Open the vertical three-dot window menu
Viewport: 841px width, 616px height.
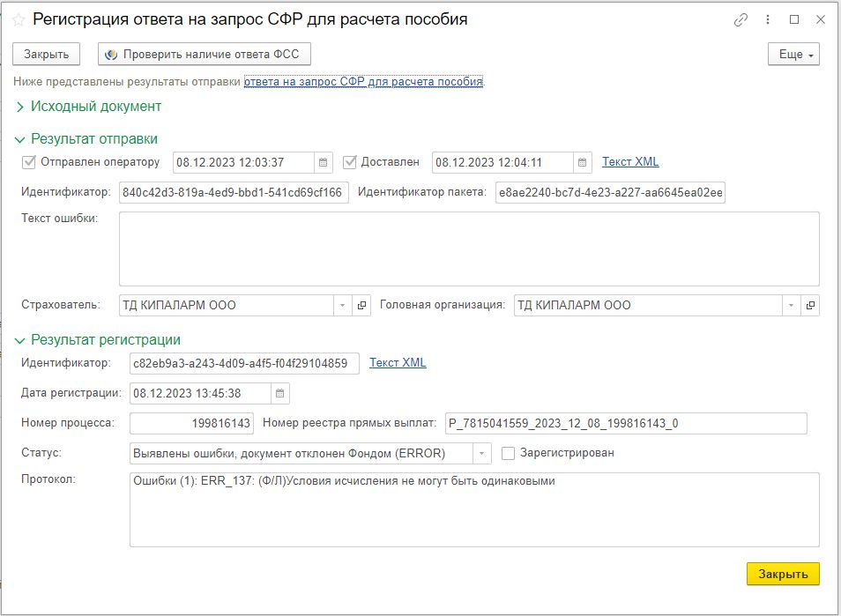coord(768,19)
